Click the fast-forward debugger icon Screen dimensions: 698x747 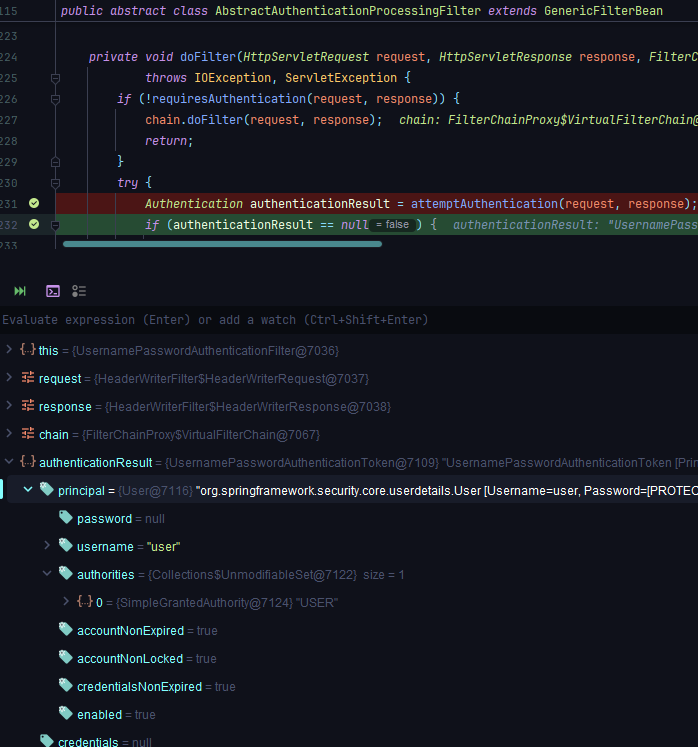pyautogui.click(x=20, y=291)
